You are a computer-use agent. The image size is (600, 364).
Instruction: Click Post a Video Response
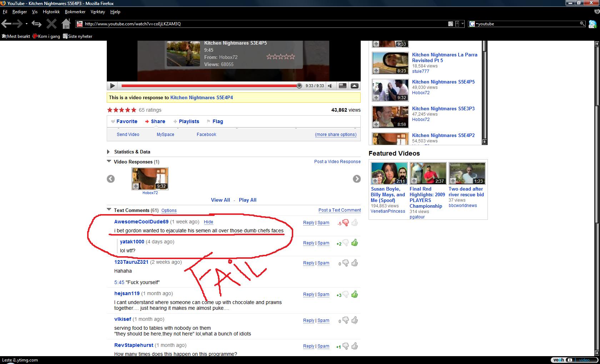tap(337, 162)
